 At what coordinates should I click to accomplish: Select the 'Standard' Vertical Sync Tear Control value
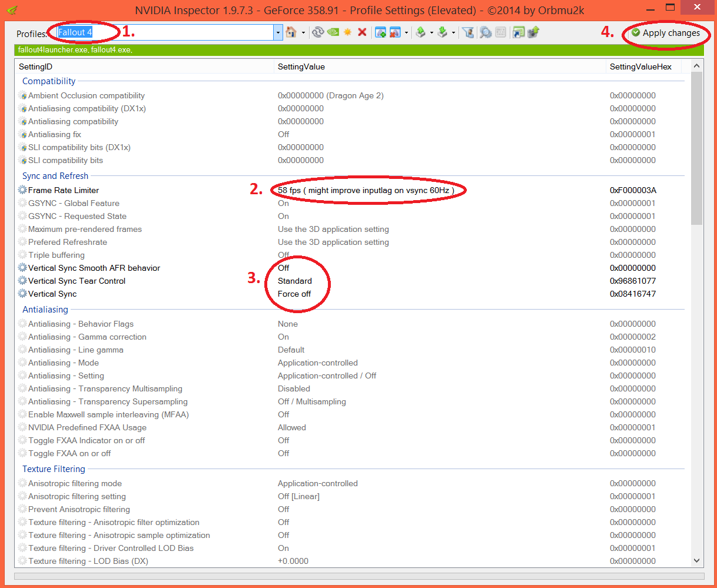tap(295, 281)
